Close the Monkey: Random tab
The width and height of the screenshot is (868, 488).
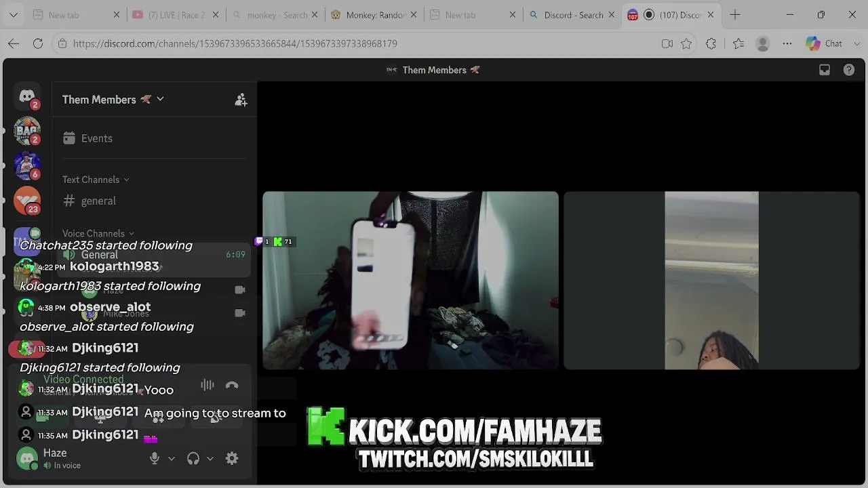click(x=414, y=15)
